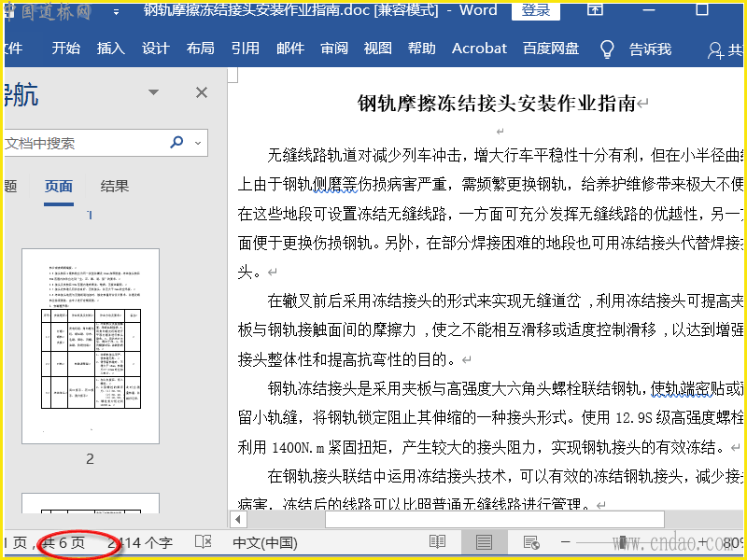This screenshot has width=747, height=560.
Task: Open the navigation pane options dropdown
Action: coord(154,92)
